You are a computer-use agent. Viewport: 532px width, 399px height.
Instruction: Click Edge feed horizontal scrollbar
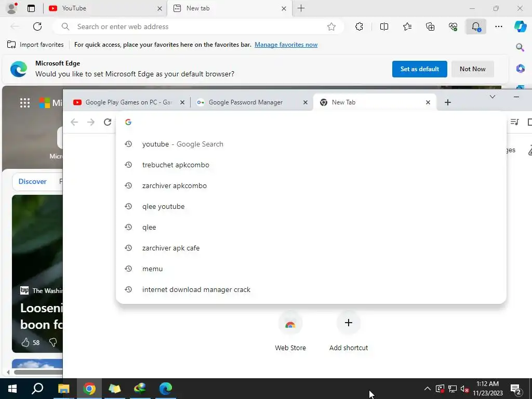tap(38, 372)
